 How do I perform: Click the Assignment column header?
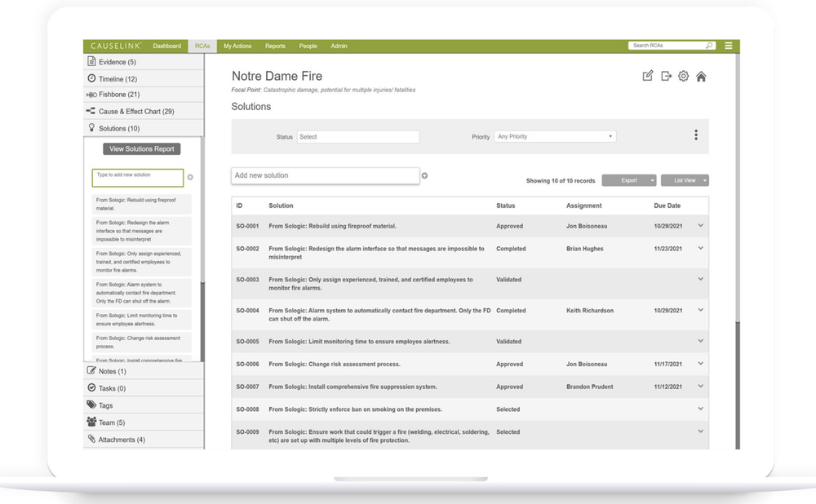(584, 206)
